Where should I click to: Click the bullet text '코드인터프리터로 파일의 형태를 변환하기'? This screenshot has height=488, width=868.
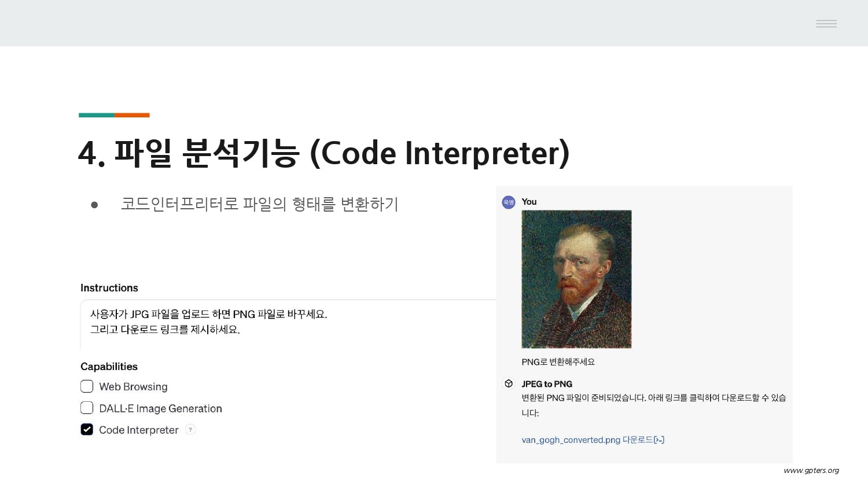260,204
